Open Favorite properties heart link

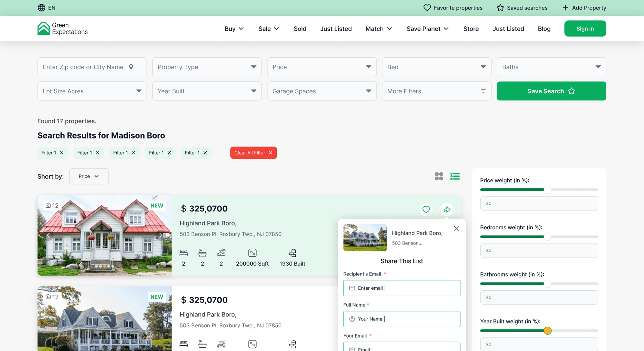click(453, 8)
